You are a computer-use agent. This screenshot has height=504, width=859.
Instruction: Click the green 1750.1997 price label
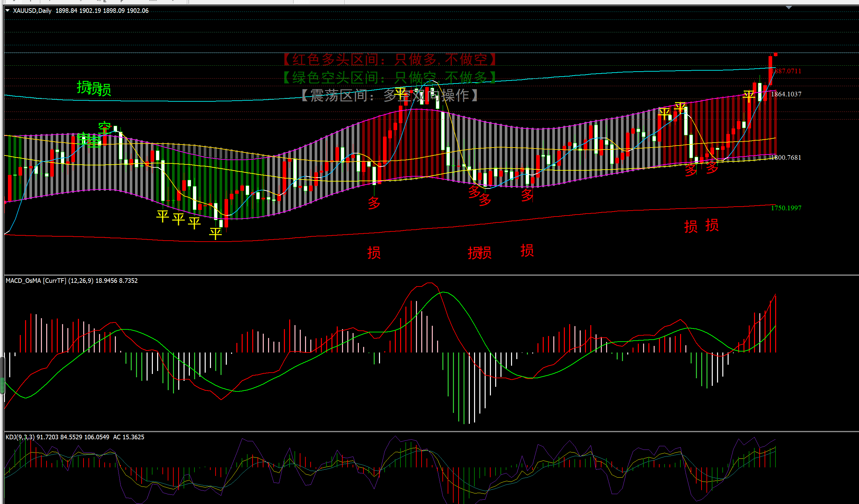pyautogui.click(x=786, y=208)
